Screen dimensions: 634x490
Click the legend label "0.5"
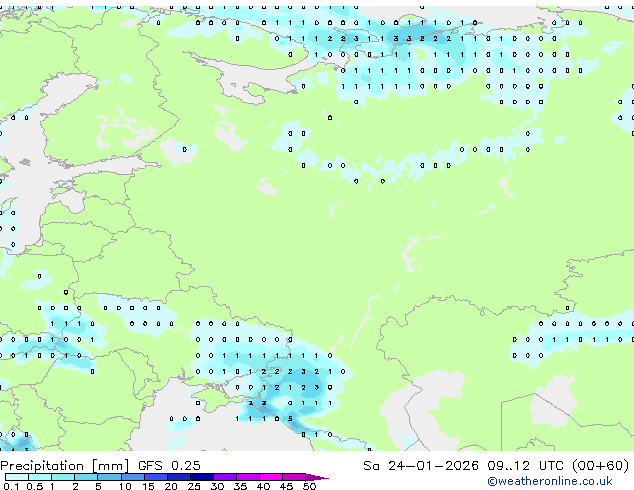pyautogui.click(x=34, y=486)
